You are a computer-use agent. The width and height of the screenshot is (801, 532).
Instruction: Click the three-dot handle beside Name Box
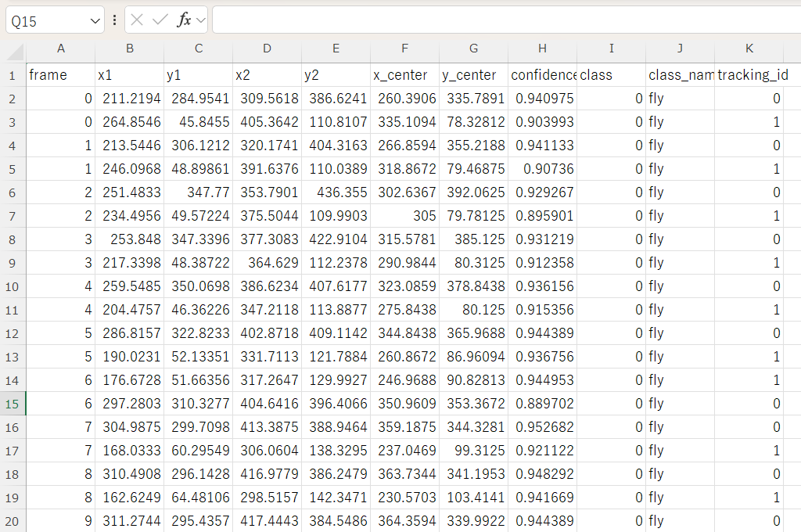tap(115, 20)
